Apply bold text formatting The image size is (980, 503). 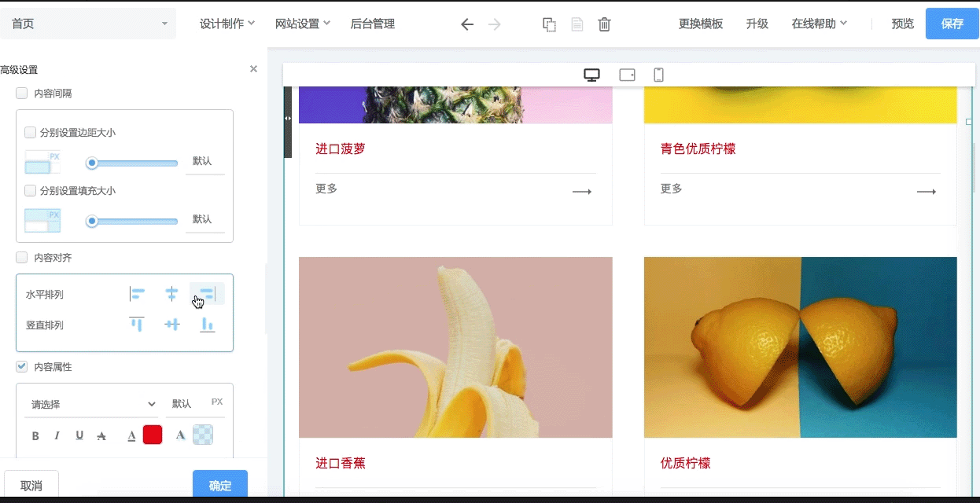pyautogui.click(x=35, y=436)
